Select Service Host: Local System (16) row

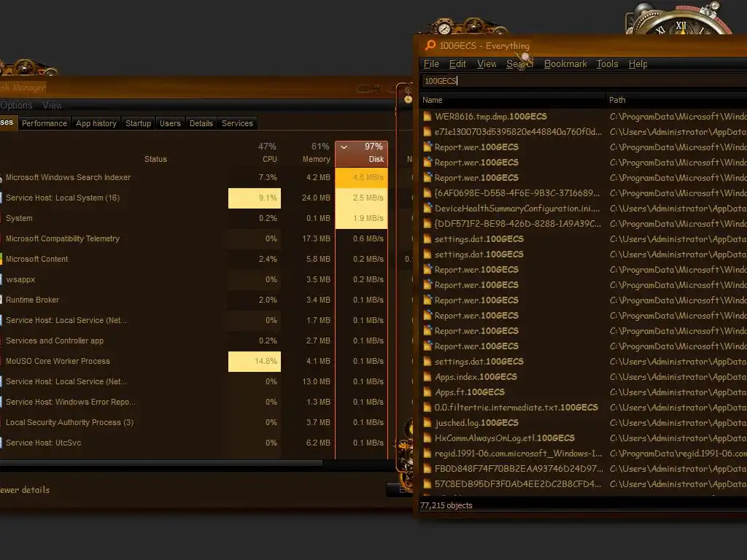click(63, 198)
